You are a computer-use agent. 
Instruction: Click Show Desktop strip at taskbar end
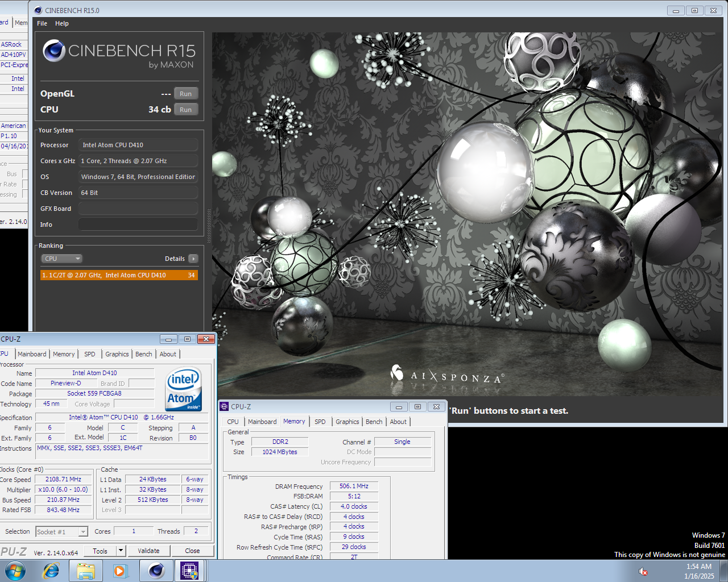click(724, 571)
